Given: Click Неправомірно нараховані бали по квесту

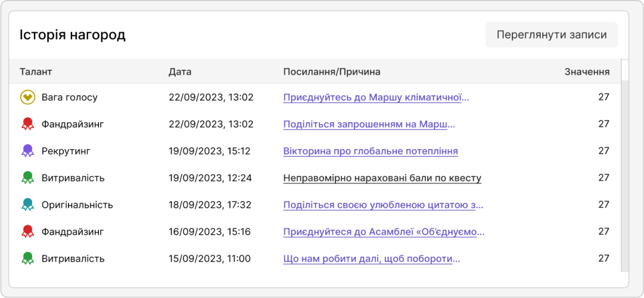Looking at the screenshot, I should 382,178.
